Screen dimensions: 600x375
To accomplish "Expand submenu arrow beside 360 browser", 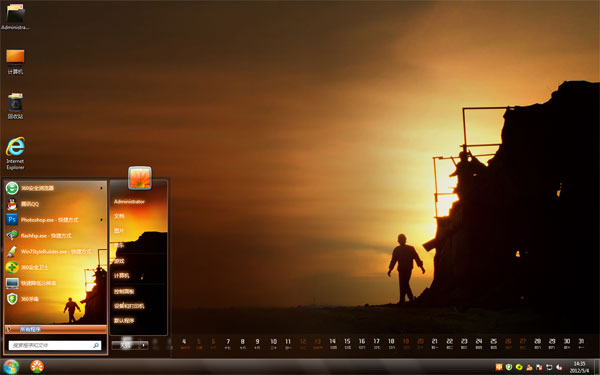I will pyautogui.click(x=101, y=188).
